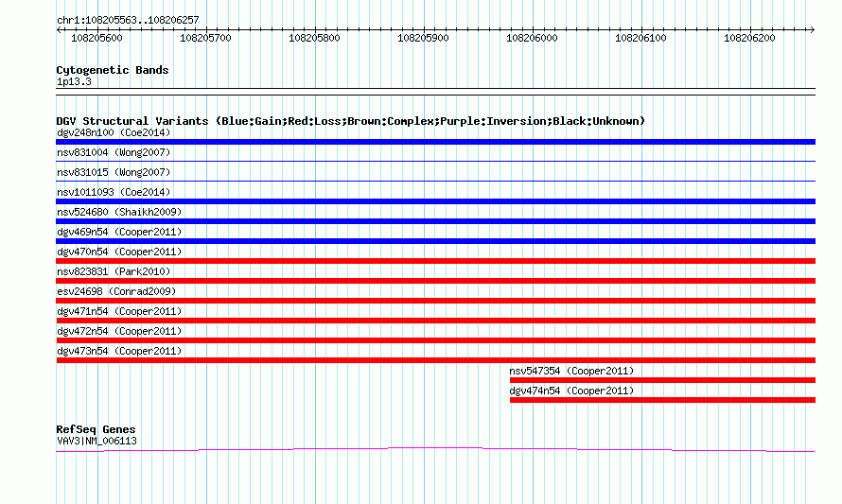The width and height of the screenshot is (842, 504).
Task: Select the nsv831004 (Wong2007) variant label
Action: [x=114, y=152]
